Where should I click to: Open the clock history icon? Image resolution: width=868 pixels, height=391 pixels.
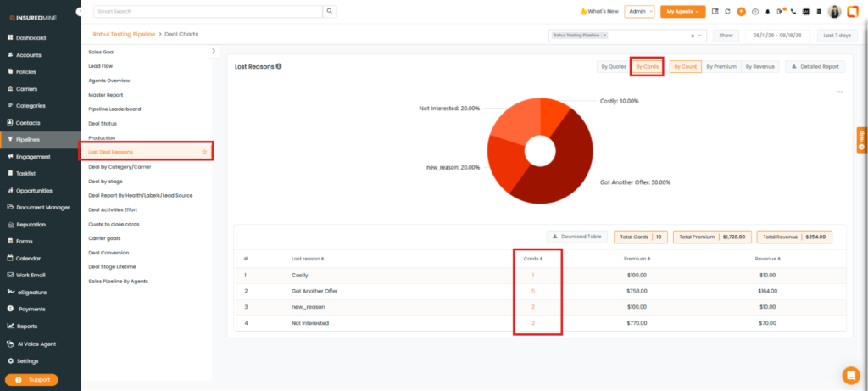click(755, 12)
